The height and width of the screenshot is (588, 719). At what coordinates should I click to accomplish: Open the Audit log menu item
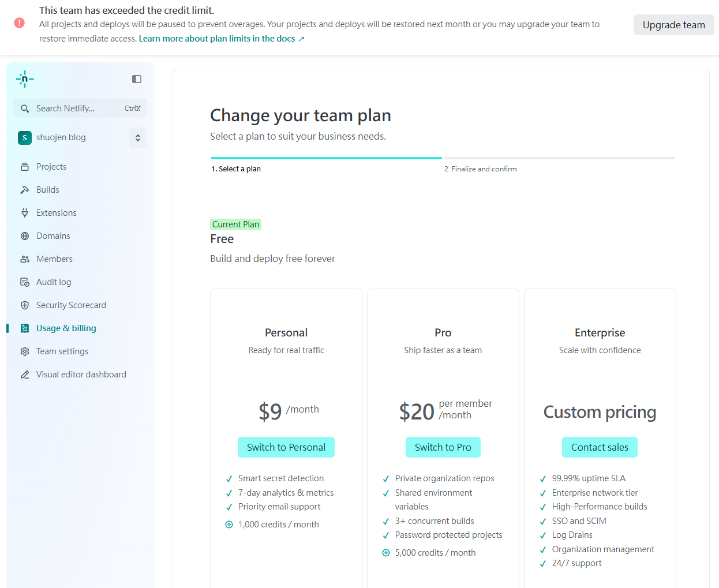(x=54, y=282)
